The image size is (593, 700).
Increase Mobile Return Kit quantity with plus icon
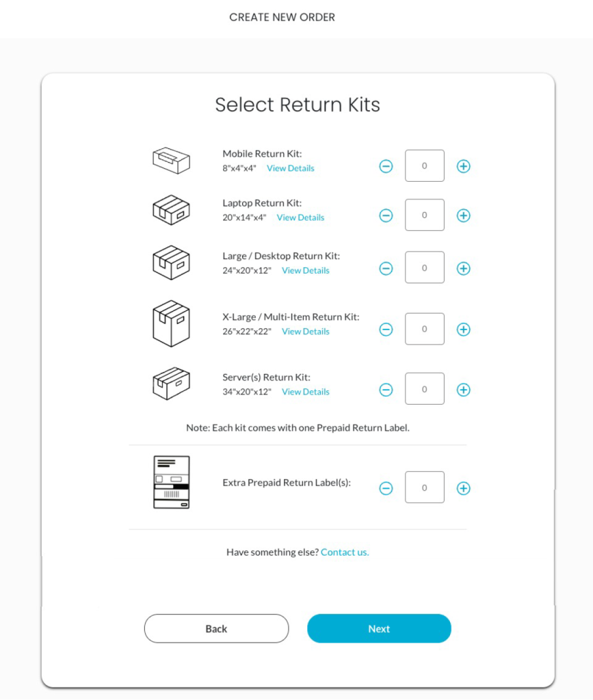click(x=463, y=166)
